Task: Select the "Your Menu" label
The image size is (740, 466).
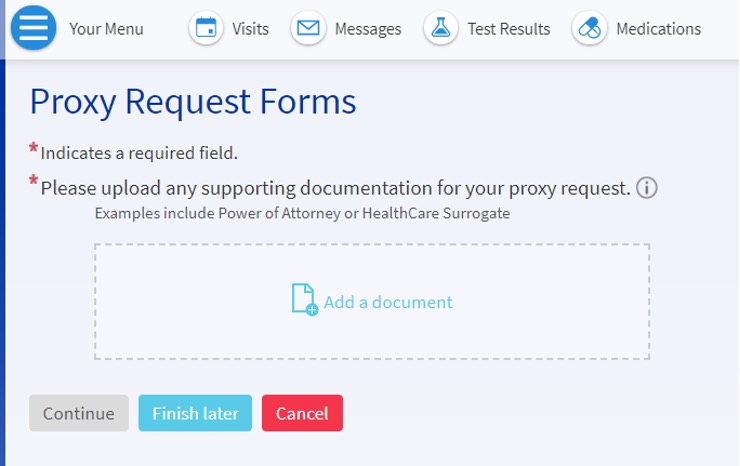Action: pos(106,29)
